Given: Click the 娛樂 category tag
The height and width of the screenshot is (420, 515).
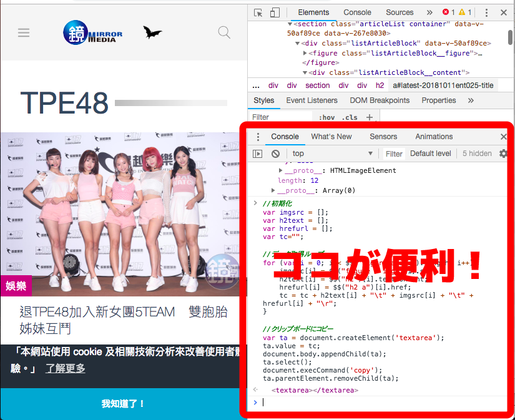Looking at the screenshot, I should (x=16, y=286).
